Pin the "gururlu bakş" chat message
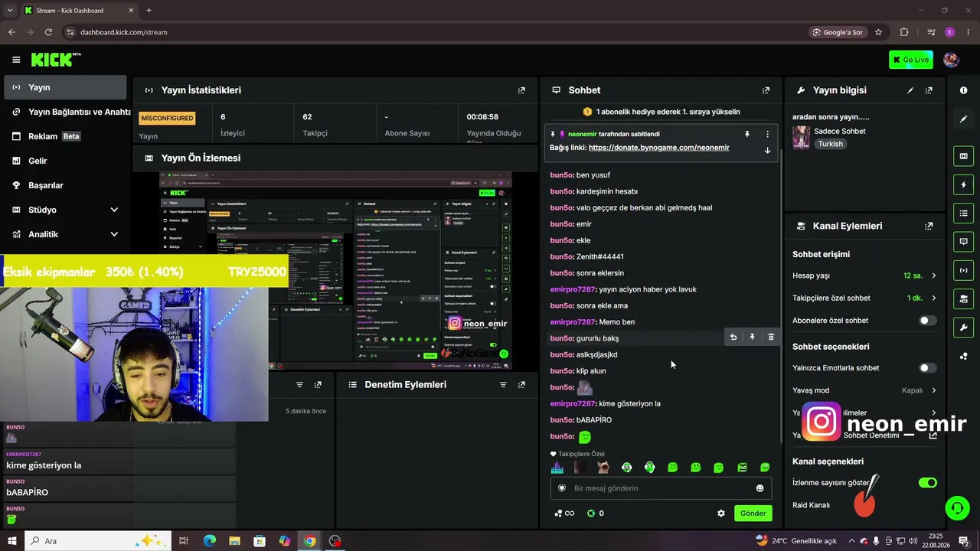This screenshot has width=980, height=551. point(752,337)
